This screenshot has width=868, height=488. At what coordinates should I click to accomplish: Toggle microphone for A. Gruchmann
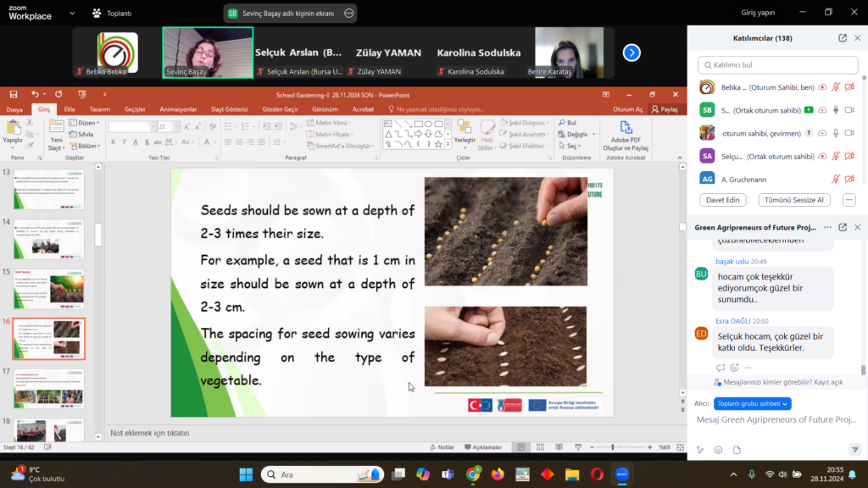coord(836,179)
